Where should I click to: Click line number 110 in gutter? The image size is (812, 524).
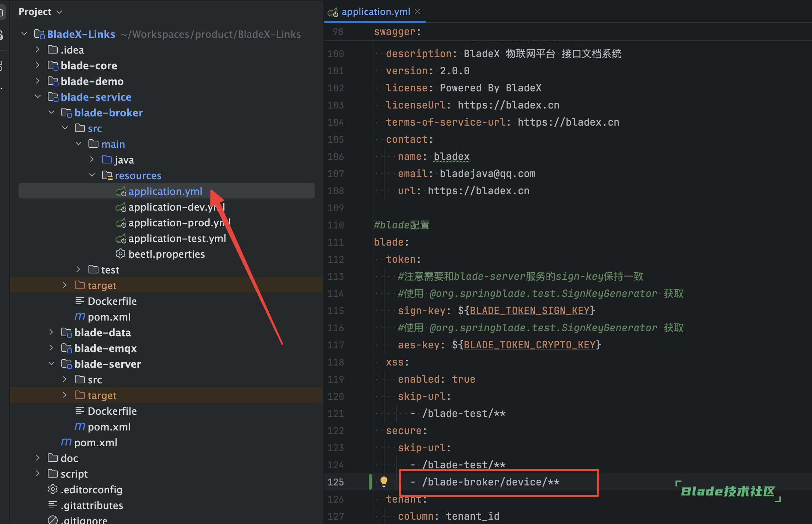tap(336, 225)
